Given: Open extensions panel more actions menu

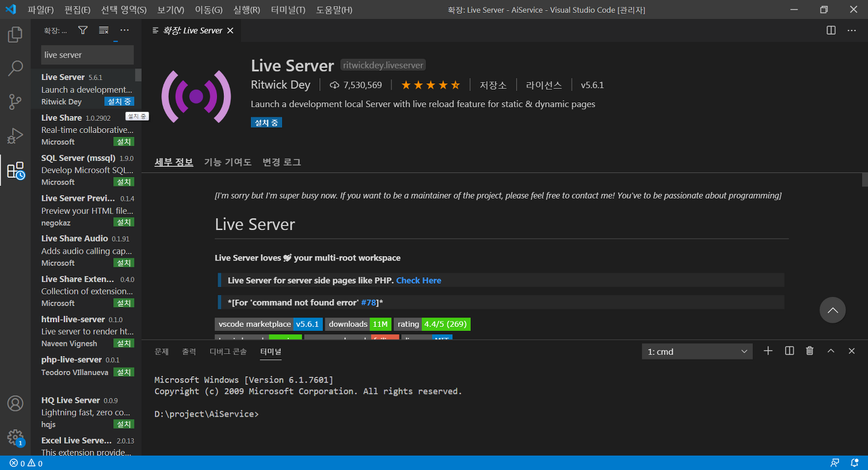Looking at the screenshot, I should 124,31.
